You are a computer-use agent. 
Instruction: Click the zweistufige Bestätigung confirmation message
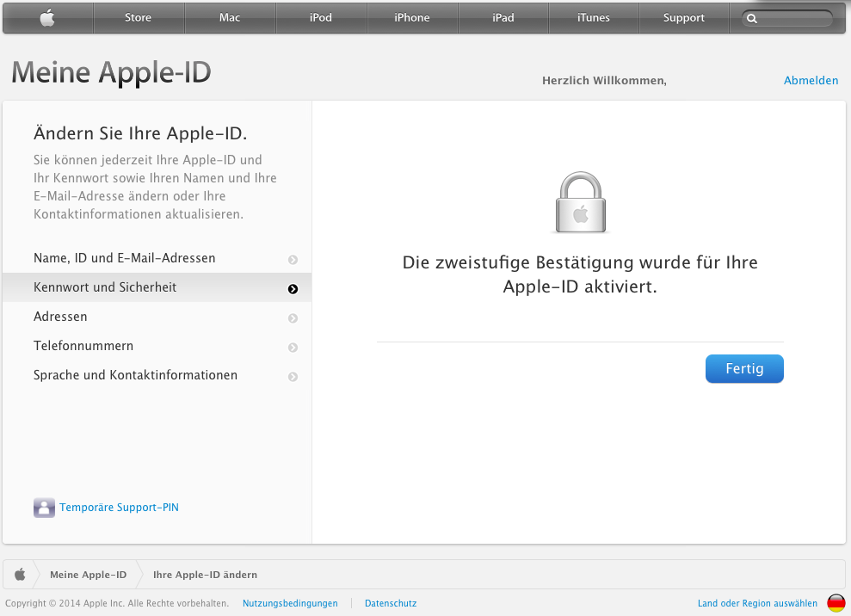tap(580, 274)
